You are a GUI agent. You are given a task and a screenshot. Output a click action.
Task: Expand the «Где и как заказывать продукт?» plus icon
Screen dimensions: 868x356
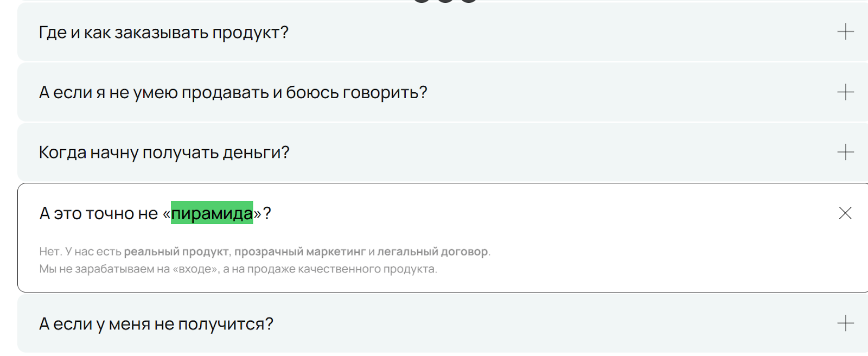[845, 32]
